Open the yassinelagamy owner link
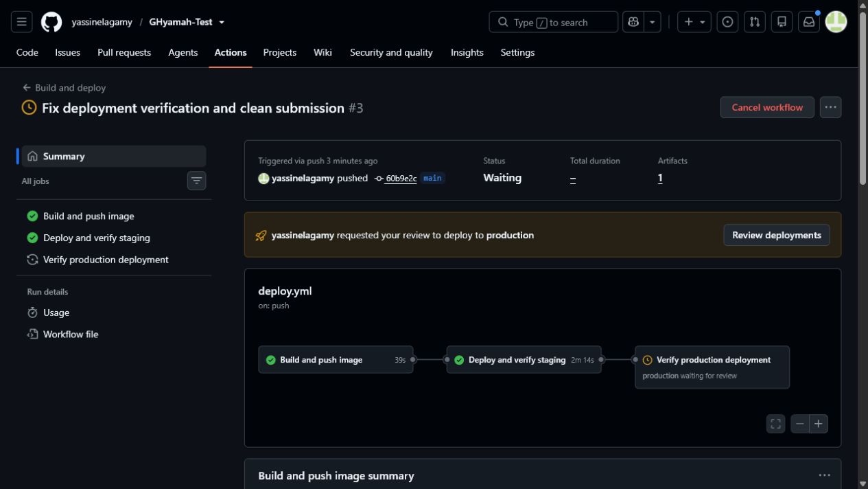 [102, 22]
